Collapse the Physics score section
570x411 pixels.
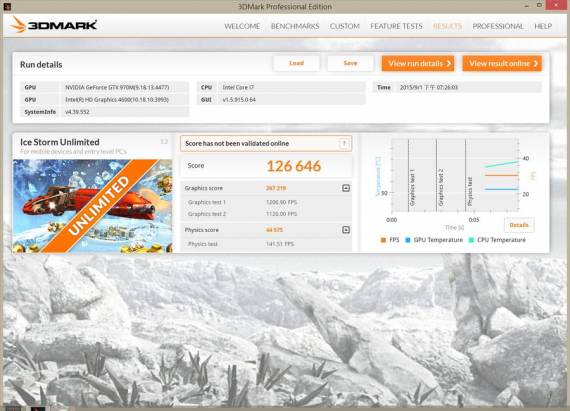[x=346, y=230]
